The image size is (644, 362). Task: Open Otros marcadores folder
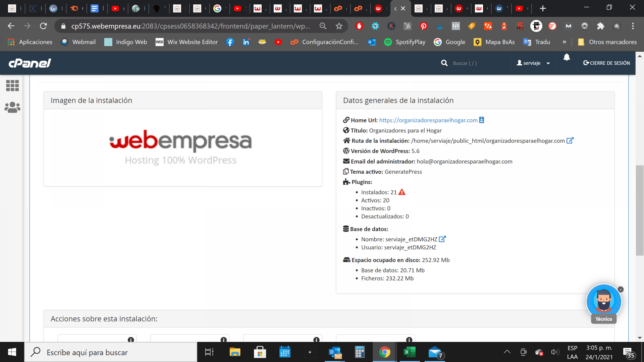pos(607,42)
